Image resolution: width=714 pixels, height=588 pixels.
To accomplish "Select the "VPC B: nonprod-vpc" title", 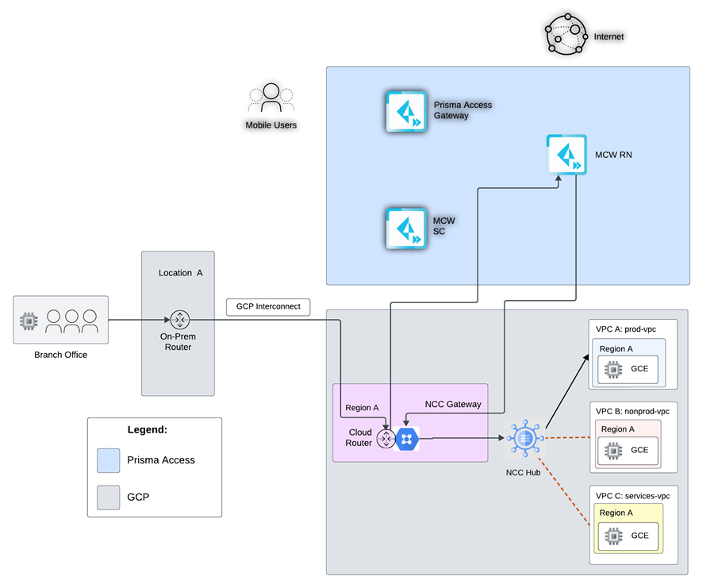I will pyautogui.click(x=632, y=411).
